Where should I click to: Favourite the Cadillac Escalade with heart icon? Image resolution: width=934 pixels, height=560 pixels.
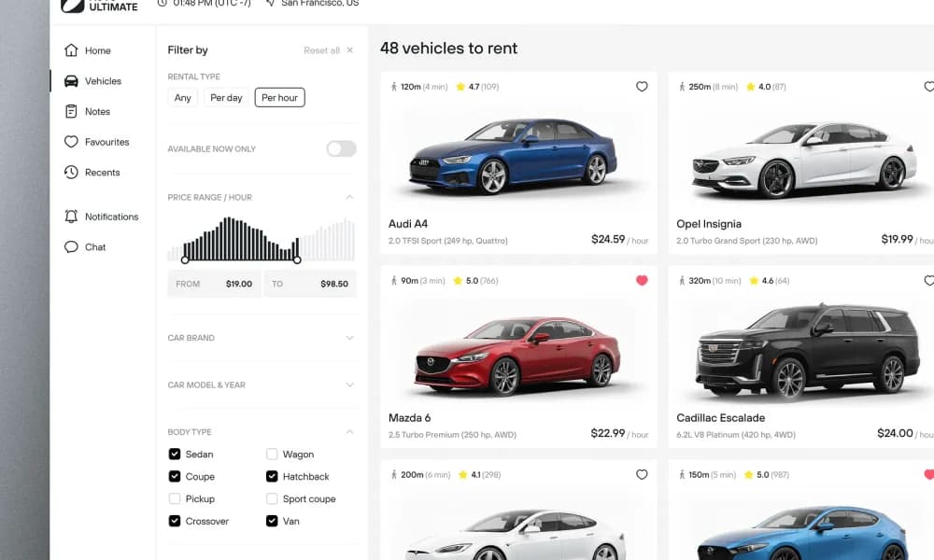click(x=928, y=280)
